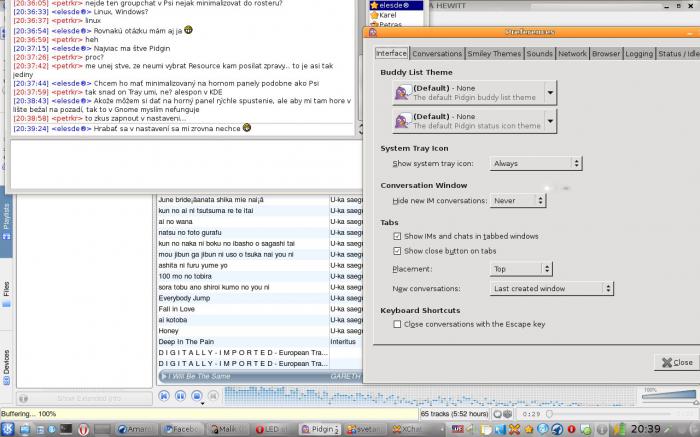Open the Playlists sidebar tab in Amarok
This screenshot has height=437, width=700.
pos(6,222)
